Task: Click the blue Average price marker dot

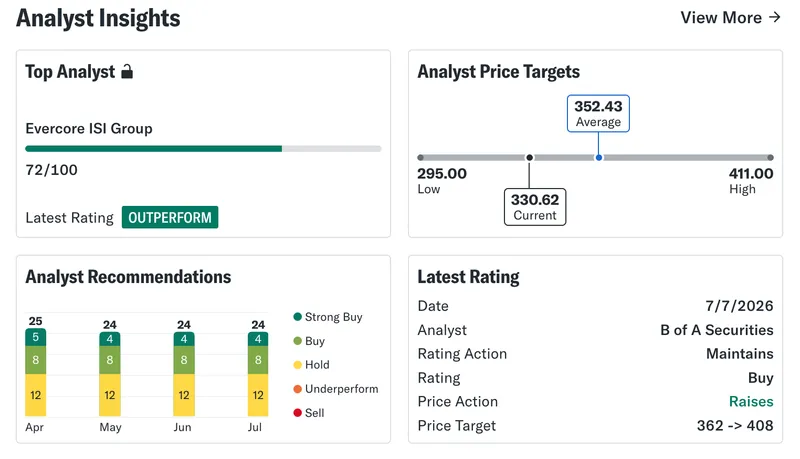Action: pos(598,158)
